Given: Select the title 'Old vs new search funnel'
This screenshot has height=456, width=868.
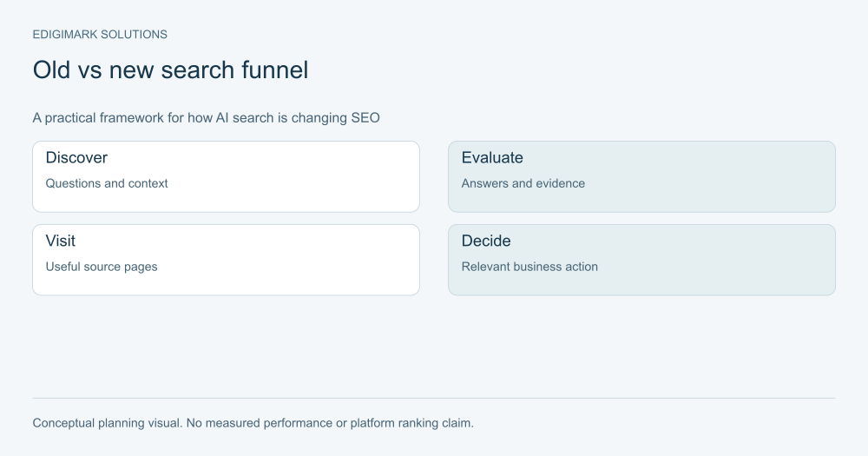Looking at the screenshot, I should click(x=170, y=70).
